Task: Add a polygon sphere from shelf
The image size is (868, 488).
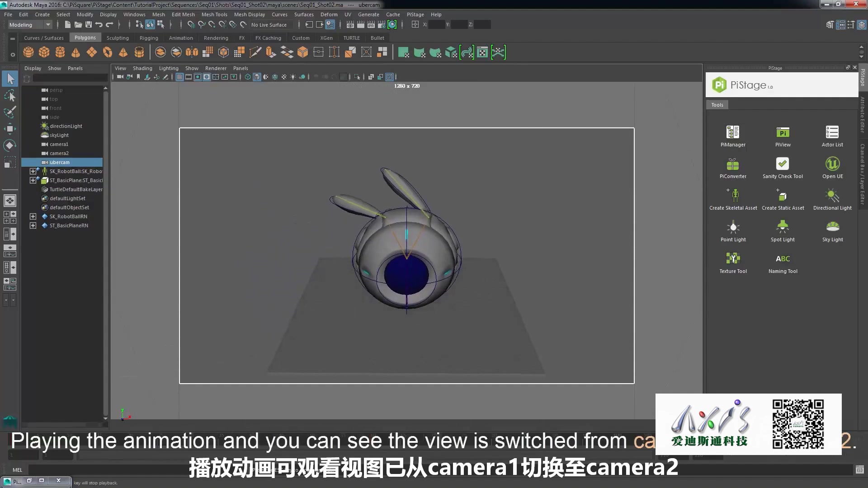Action: [28, 52]
